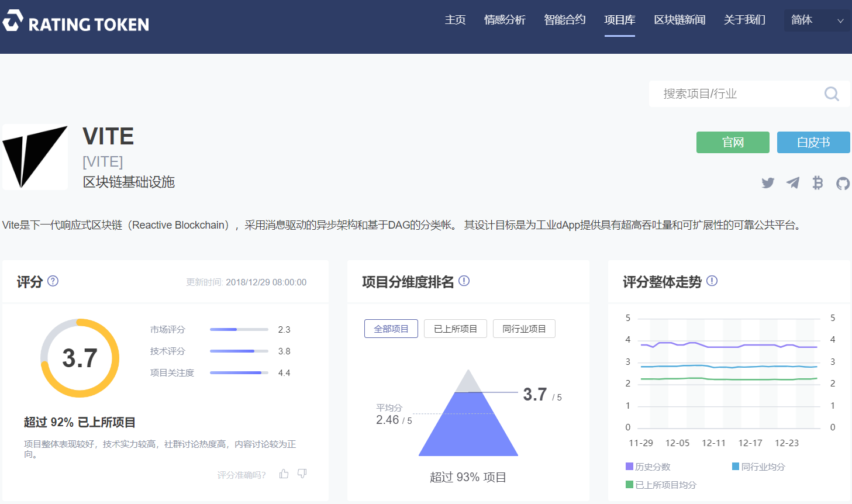852x504 pixels.
Task: Open the GitHub repository icon
Action: tap(843, 184)
